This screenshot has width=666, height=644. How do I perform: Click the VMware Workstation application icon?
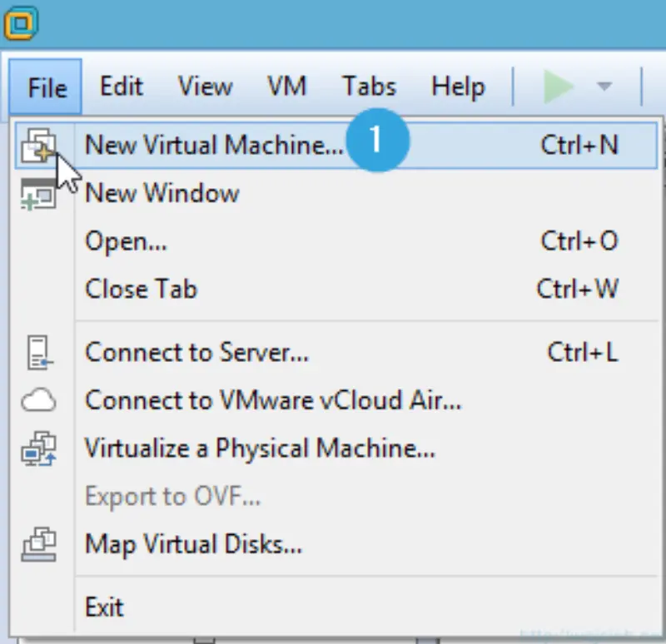tap(23, 23)
